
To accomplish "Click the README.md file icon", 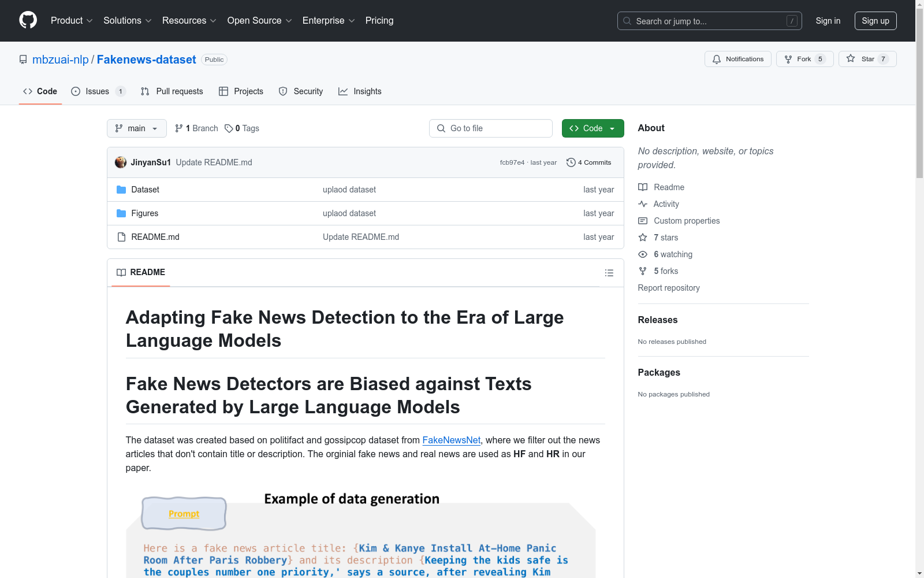I will [x=121, y=237].
